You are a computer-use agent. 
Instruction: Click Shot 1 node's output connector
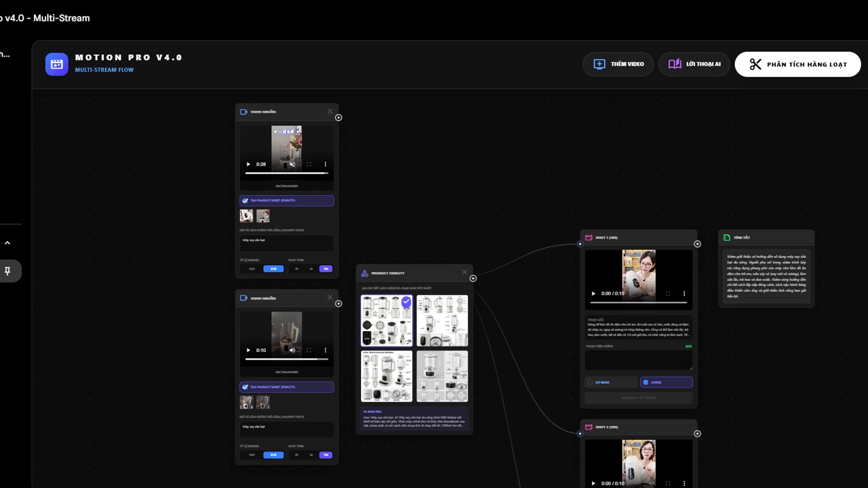point(697,244)
